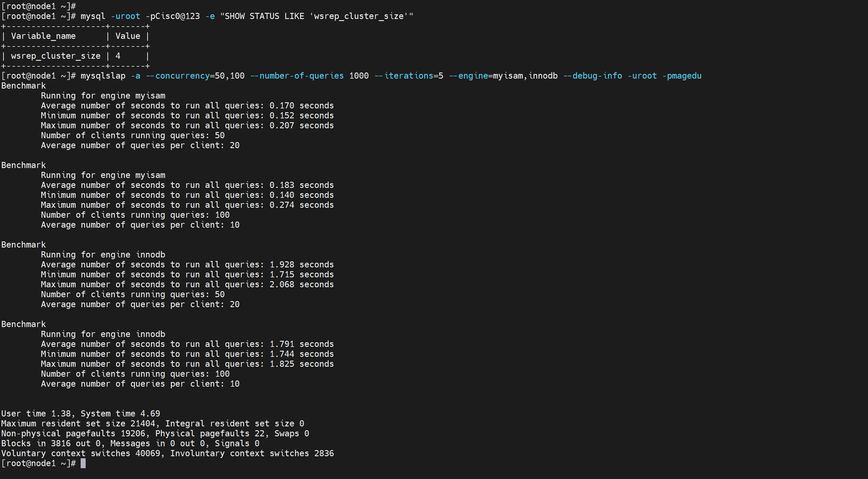Click the mysqlslap command word
The image size is (868, 479).
(103, 76)
